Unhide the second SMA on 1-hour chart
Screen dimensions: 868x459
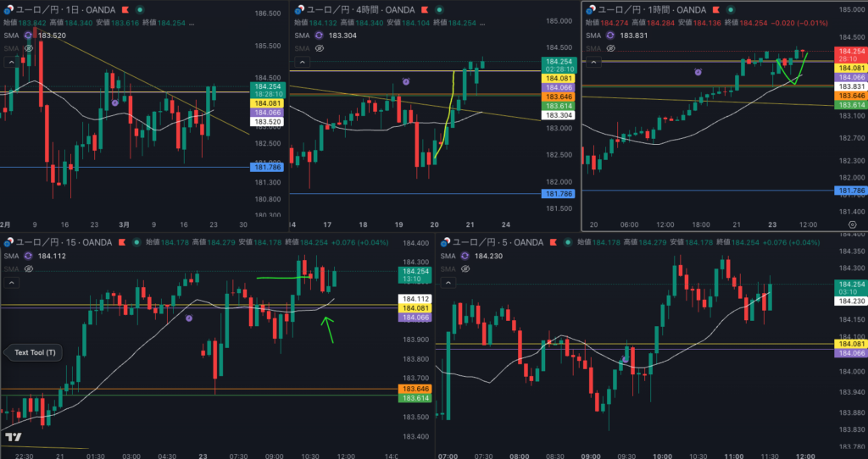point(611,48)
